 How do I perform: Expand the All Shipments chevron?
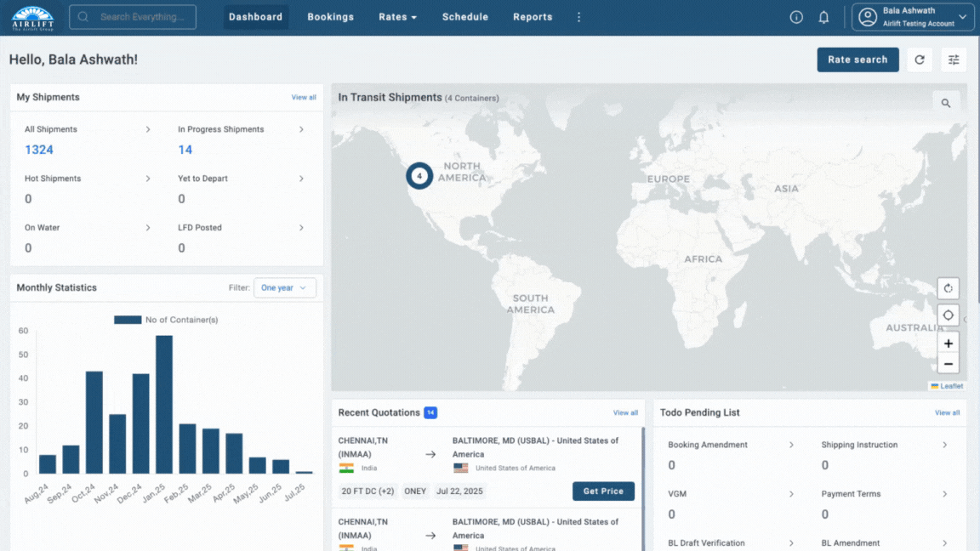point(148,129)
